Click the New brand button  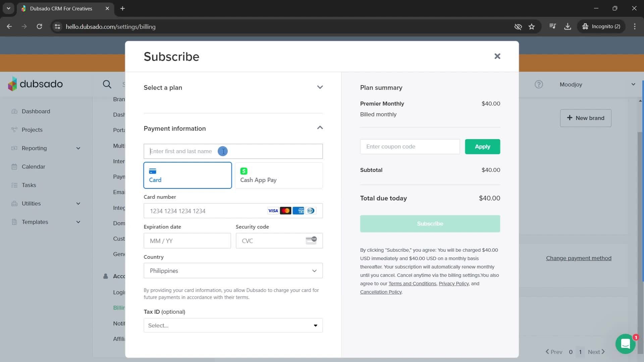586,118
